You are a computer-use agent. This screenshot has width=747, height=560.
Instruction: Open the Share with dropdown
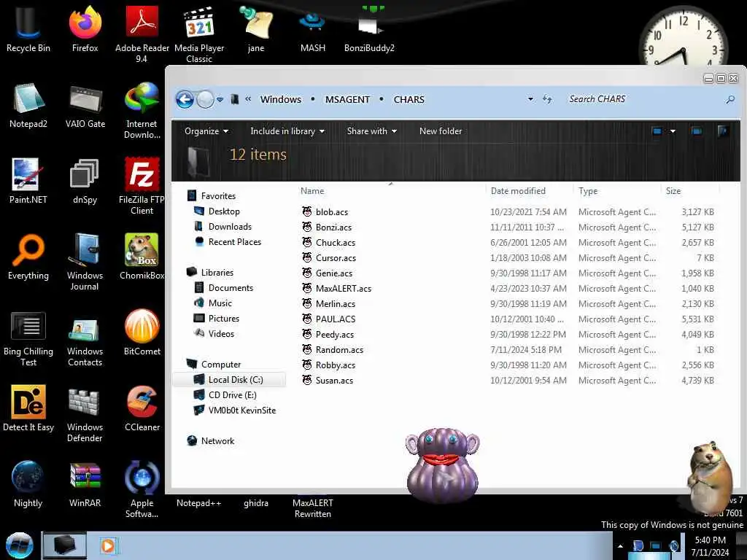371,131
